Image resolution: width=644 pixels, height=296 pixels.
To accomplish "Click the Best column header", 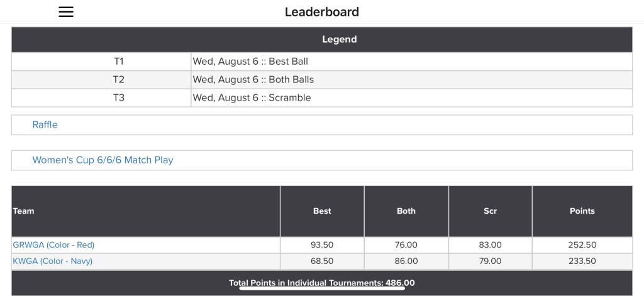I will pos(322,211).
